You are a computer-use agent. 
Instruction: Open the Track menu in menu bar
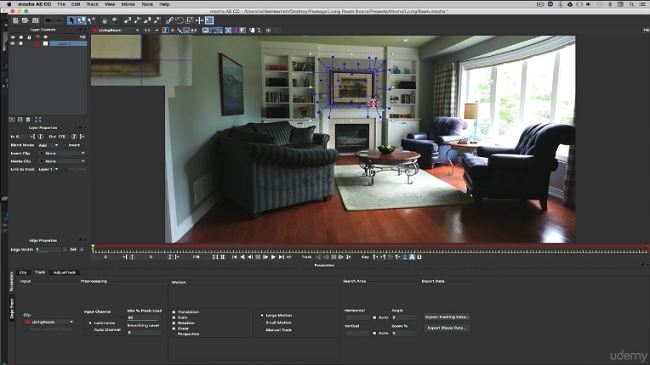(92, 4)
